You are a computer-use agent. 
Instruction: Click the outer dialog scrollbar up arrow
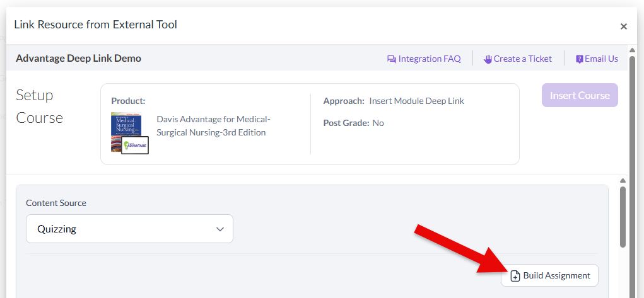[x=632, y=50]
